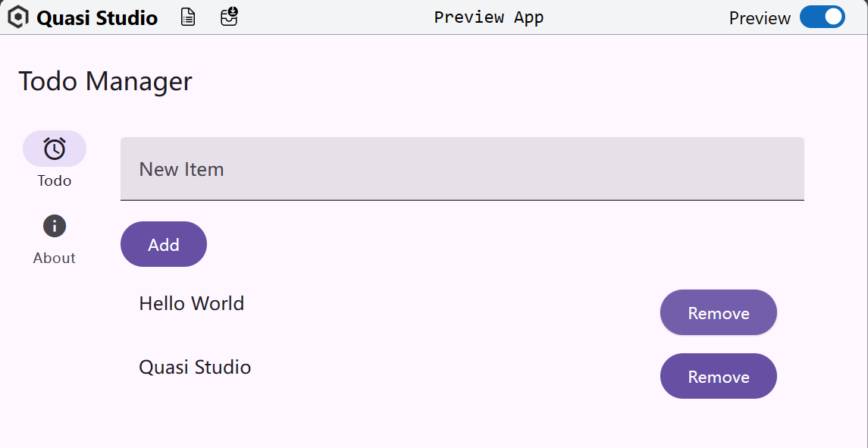Turn off the Preview toggle switch
The height and width of the screenshot is (448, 868).
click(x=822, y=17)
